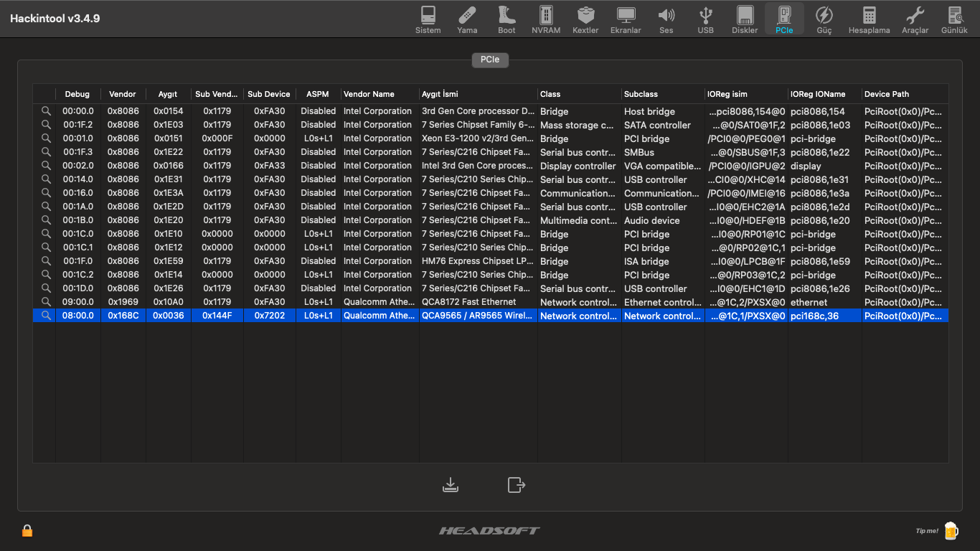Open the Araçlar tools section

click(x=915, y=19)
